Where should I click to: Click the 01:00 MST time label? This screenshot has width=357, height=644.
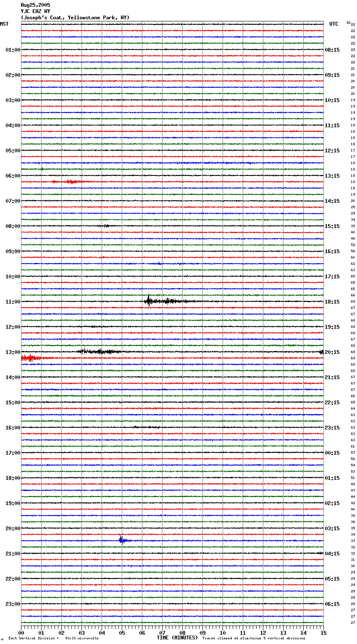(13, 50)
